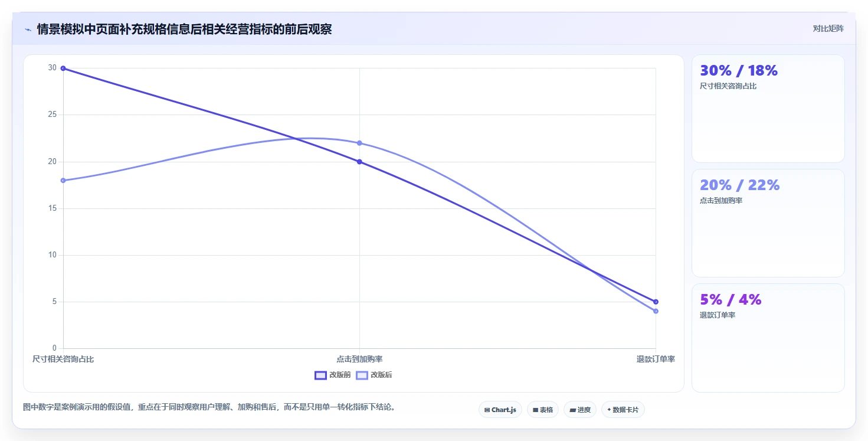Click the 尺寸相关咨询占比 card caption
Screen dimensions: 868x441
click(728, 86)
